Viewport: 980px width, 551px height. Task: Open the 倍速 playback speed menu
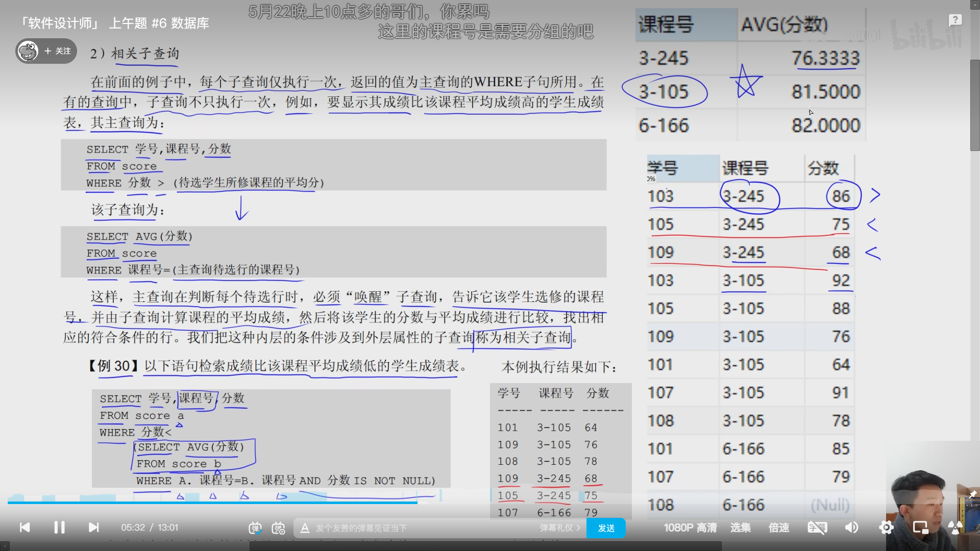click(x=779, y=528)
